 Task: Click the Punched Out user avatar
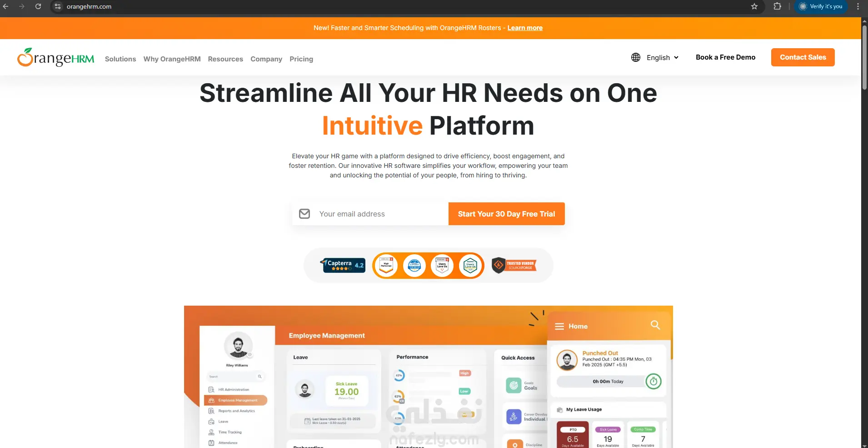[x=567, y=360]
